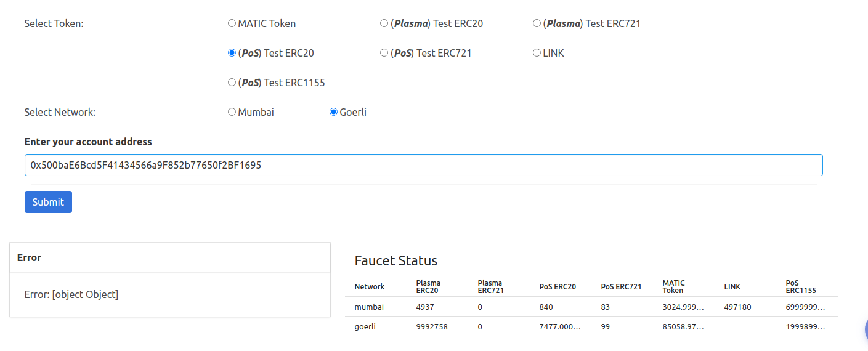Click the mumbai row in the Faucet Status table
The image size is (868, 351).
370,307
